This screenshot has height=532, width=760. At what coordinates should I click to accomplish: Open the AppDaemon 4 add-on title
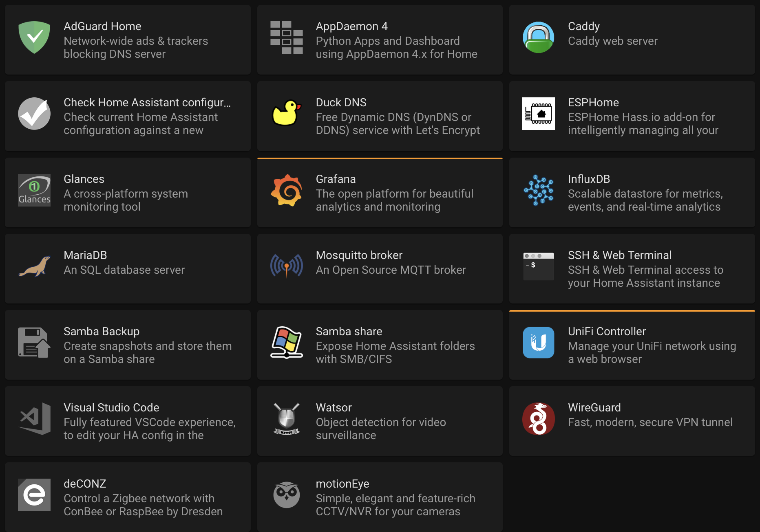coord(351,26)
